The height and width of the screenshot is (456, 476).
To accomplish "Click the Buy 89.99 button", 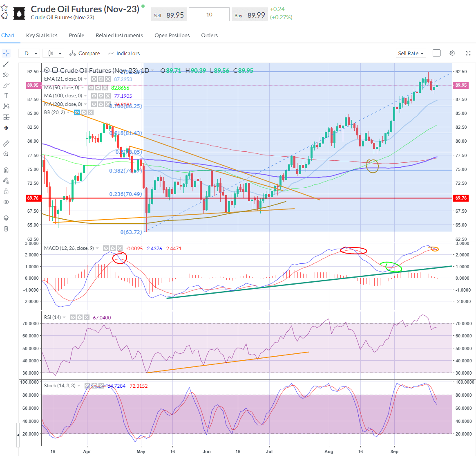I will click(250, 15).
